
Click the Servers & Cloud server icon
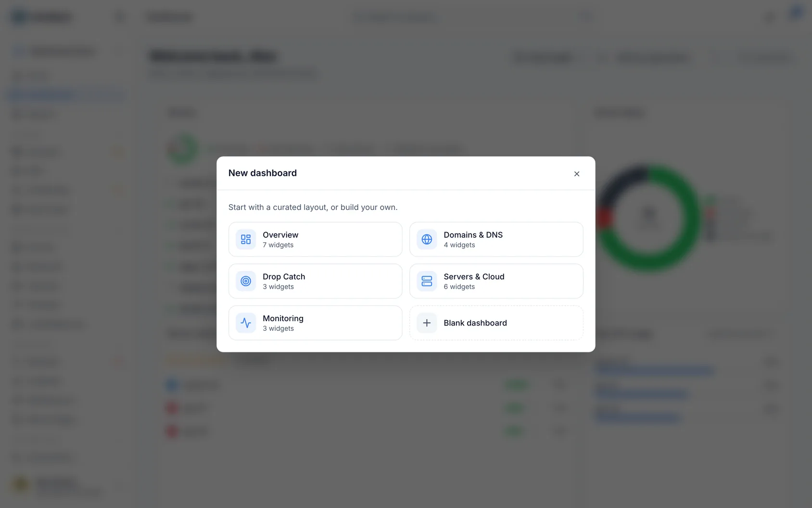click(427, 281)
